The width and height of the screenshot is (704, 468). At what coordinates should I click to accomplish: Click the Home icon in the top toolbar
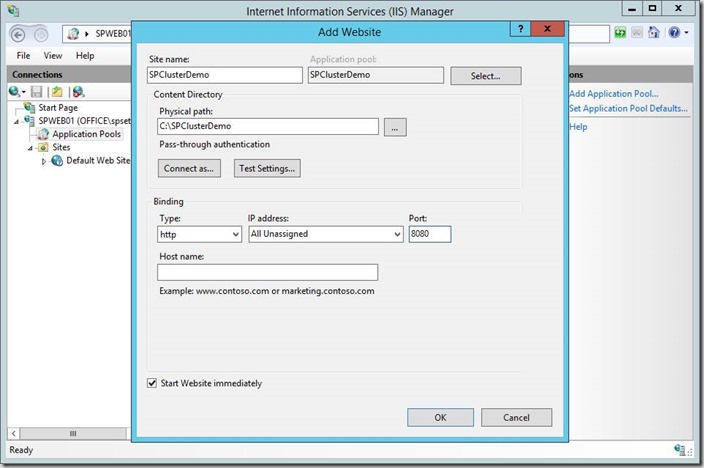click(654, 33)
